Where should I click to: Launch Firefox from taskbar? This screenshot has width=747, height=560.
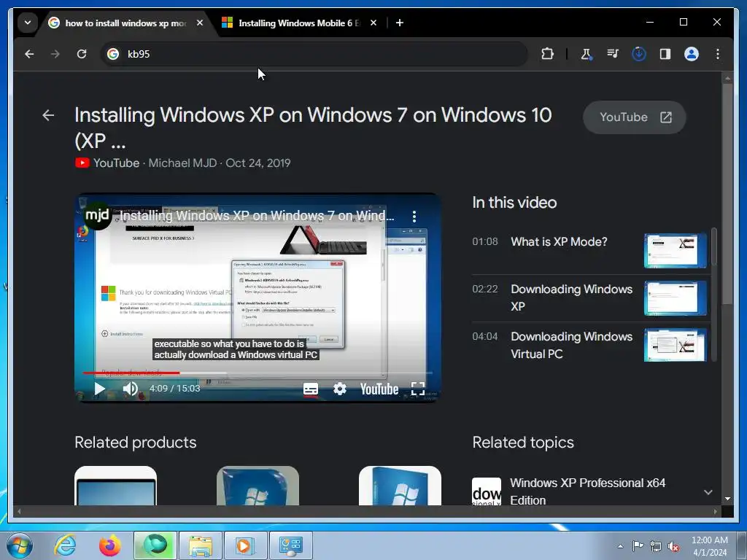coord(109,545)
